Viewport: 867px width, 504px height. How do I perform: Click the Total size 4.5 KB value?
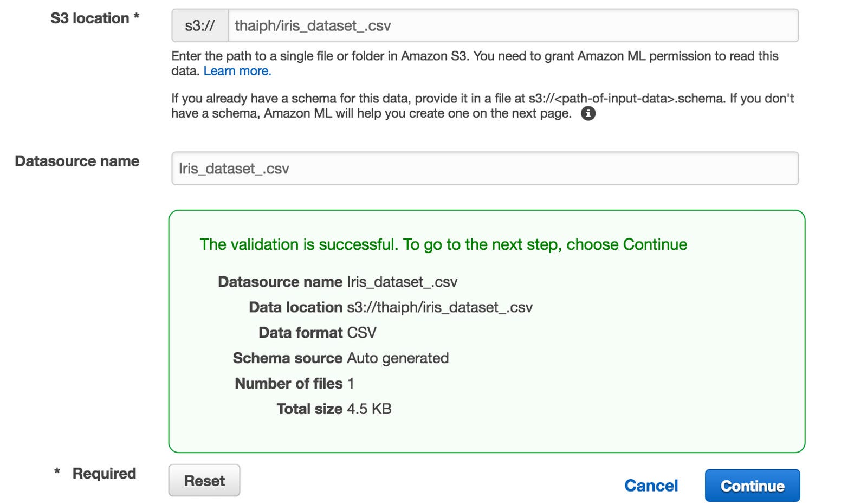(369, 409)
